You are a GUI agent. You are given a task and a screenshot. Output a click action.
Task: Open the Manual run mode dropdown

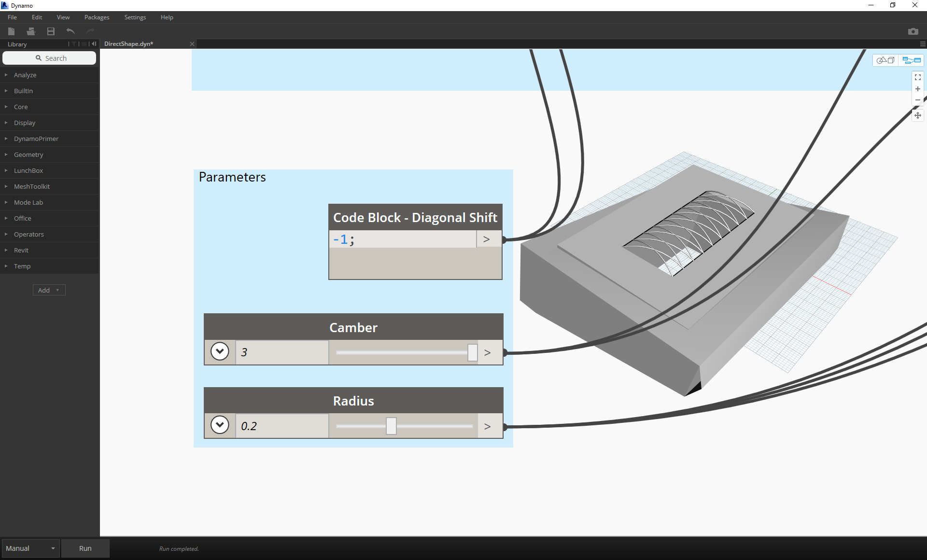click(x=31, y=548)
